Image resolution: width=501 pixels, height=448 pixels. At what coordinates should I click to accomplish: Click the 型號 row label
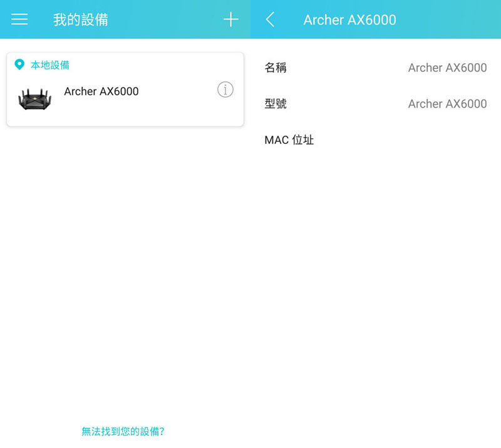click(276, 104)
